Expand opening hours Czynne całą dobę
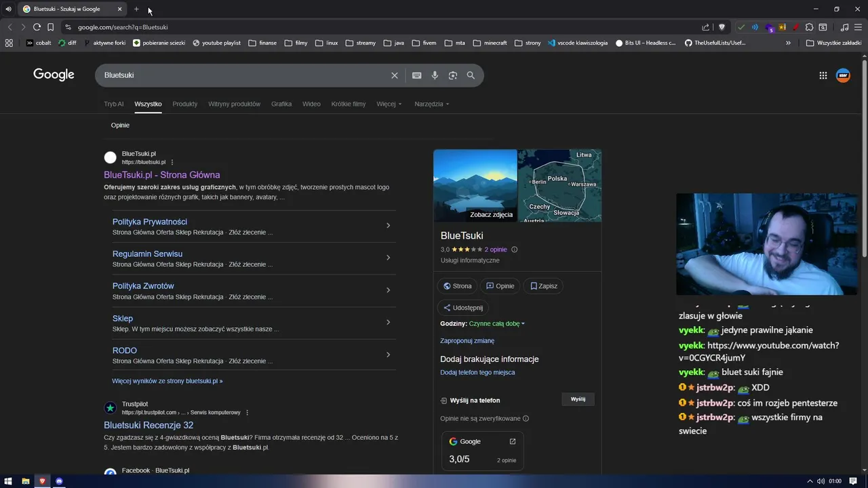The width and height of the screenshot is (868, 488). [x=497, y=323]
